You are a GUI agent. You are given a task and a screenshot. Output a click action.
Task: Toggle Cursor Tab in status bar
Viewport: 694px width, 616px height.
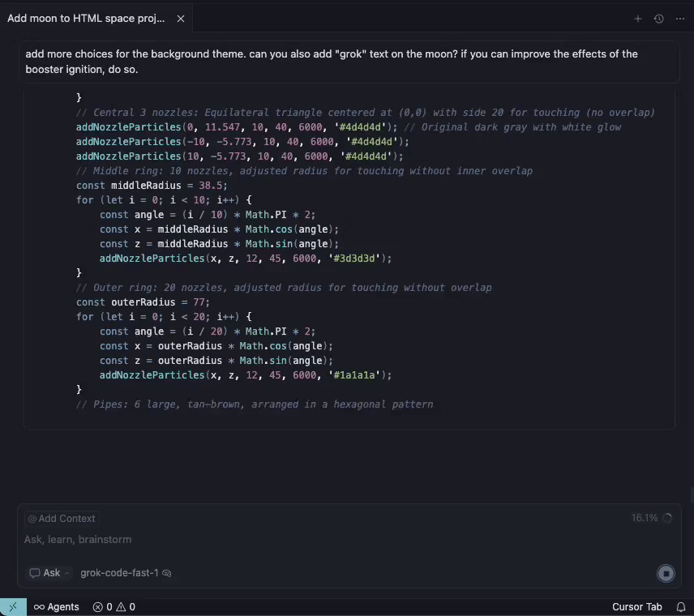[636, 606]
